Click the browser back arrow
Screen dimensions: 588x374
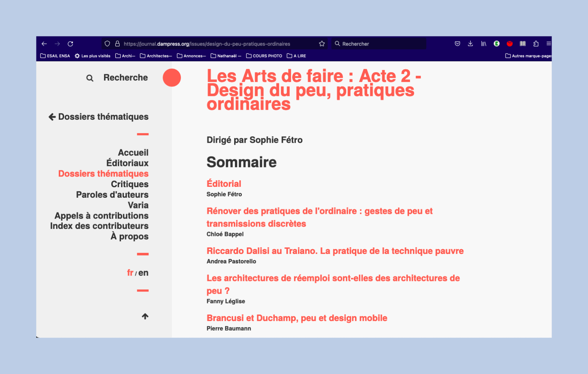pos(44,44)
